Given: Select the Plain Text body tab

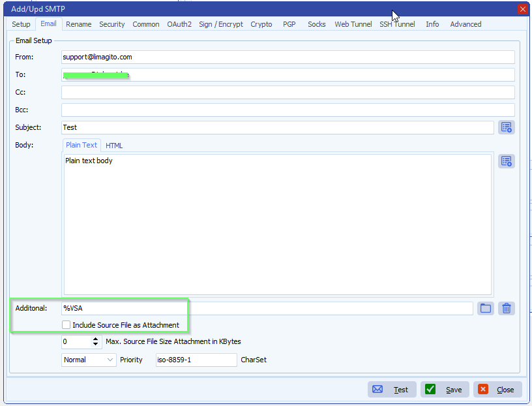Looking at the screenshot, I should coord(81,145).
